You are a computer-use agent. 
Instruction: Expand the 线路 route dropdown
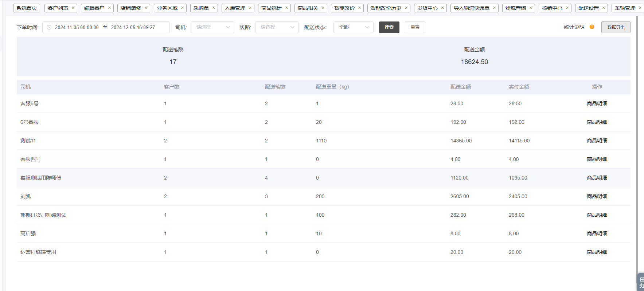point(277,27)
